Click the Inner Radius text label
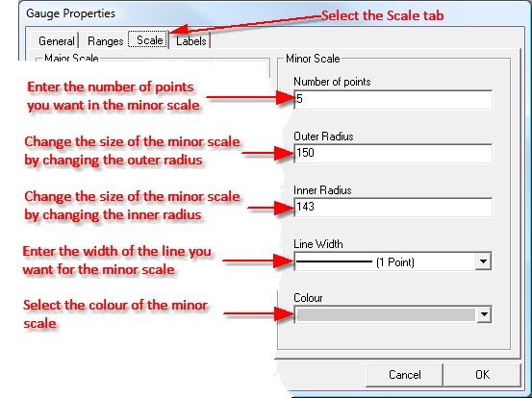The height and width of the screenshot is (398, 532). [322, 190]
